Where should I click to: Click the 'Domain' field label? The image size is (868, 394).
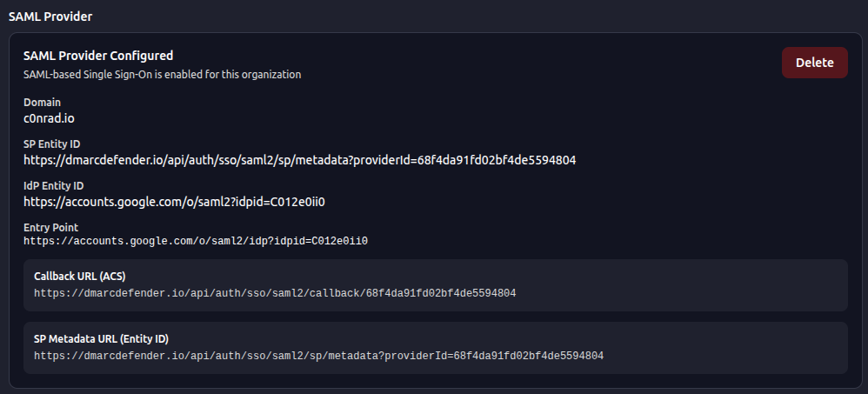pos(42,102)
